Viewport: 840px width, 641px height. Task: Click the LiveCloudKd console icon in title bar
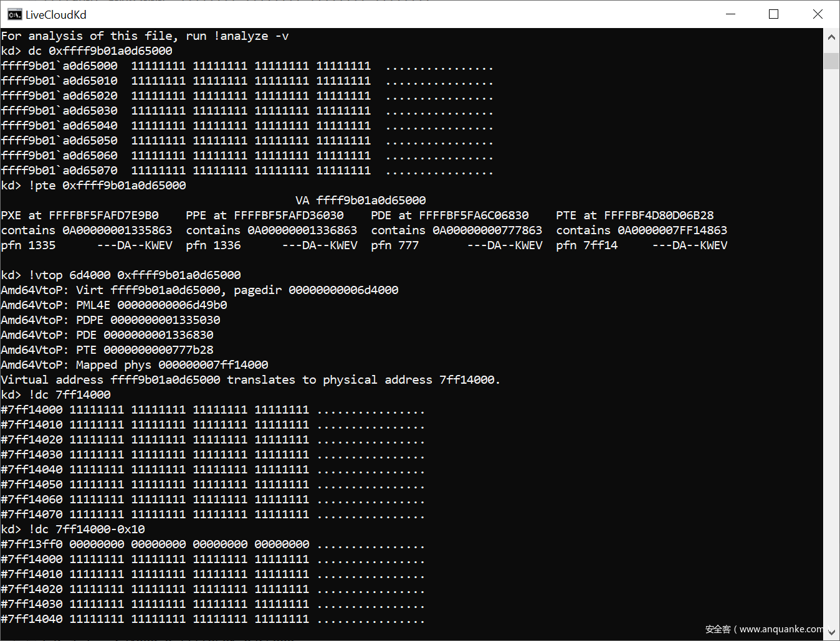(14, 14)
